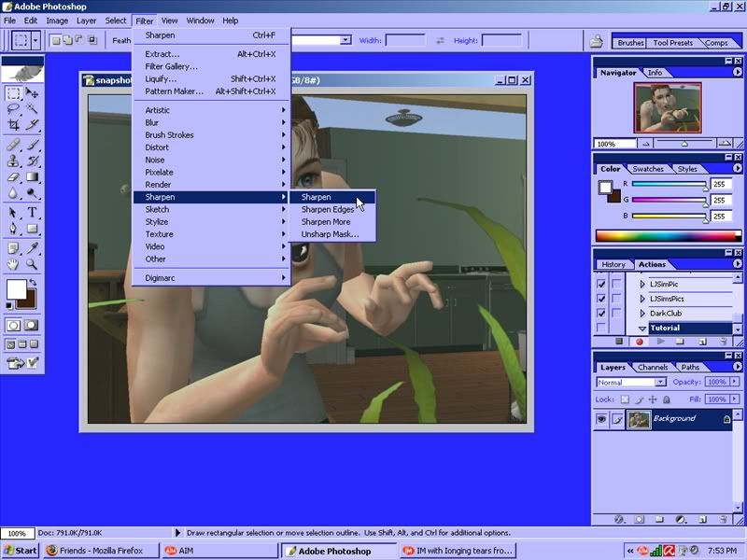747x560 pixels.
Task: Select the Move tool
Action: (x=32, y=92)
